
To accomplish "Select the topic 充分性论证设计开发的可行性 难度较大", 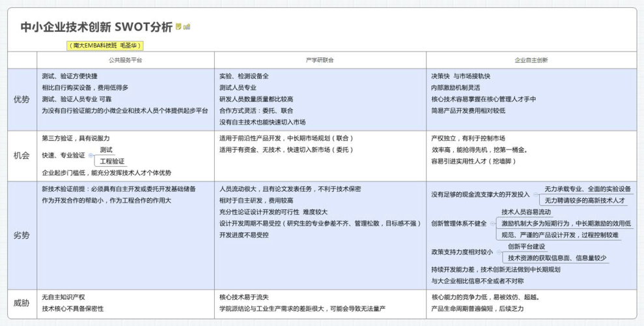I will [x=273, y=212].
